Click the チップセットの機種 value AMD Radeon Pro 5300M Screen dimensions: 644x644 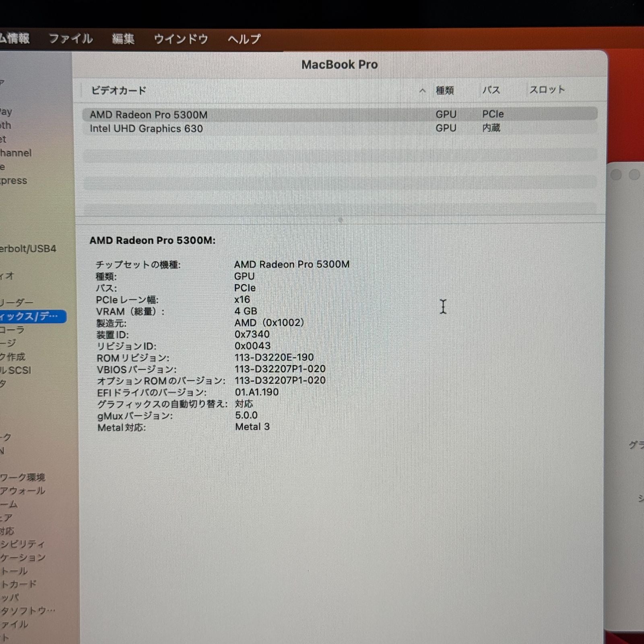click(292, 264)
